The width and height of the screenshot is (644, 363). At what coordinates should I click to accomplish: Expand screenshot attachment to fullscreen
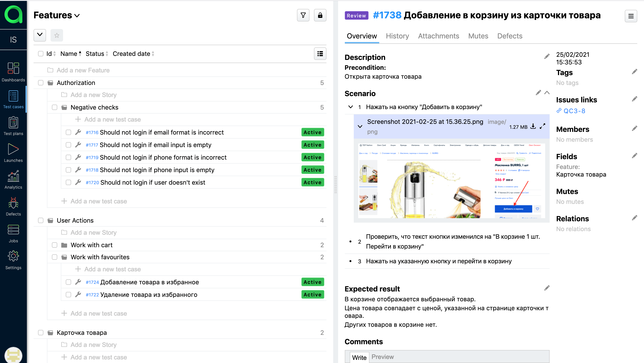(542, 127)
